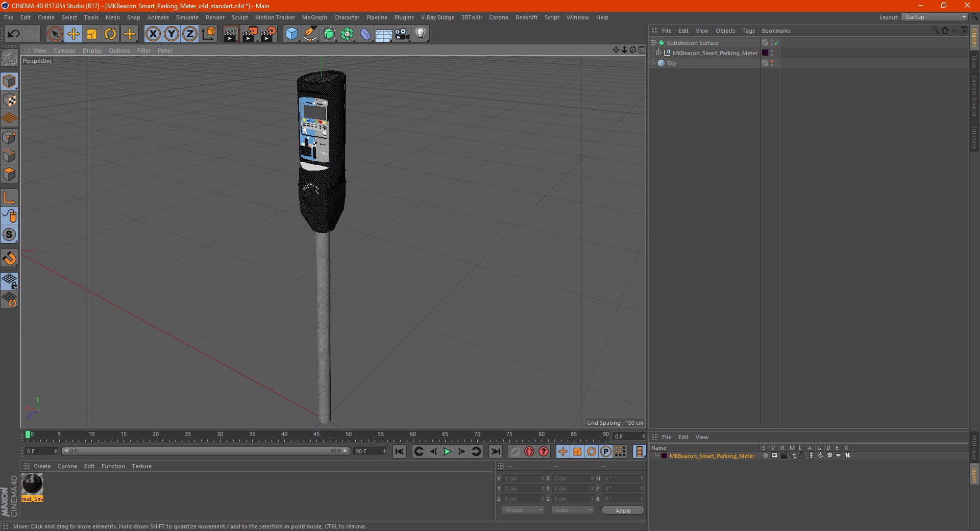Add a Cube primitive object

[291, 34]
